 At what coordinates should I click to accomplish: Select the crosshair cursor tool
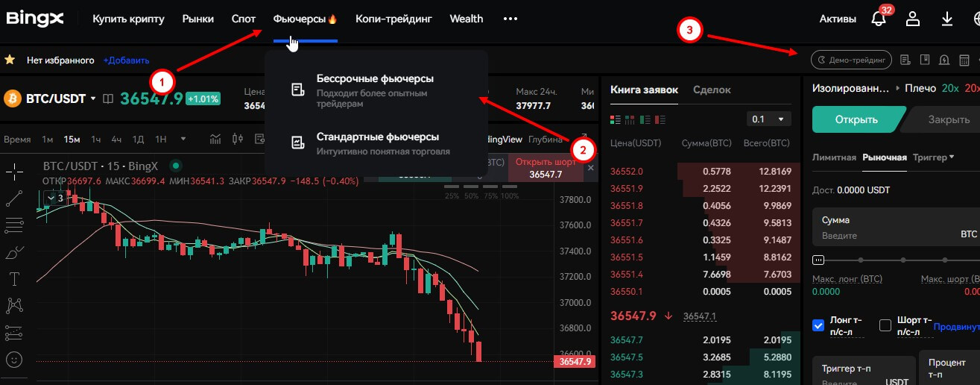tap(14, 172)
